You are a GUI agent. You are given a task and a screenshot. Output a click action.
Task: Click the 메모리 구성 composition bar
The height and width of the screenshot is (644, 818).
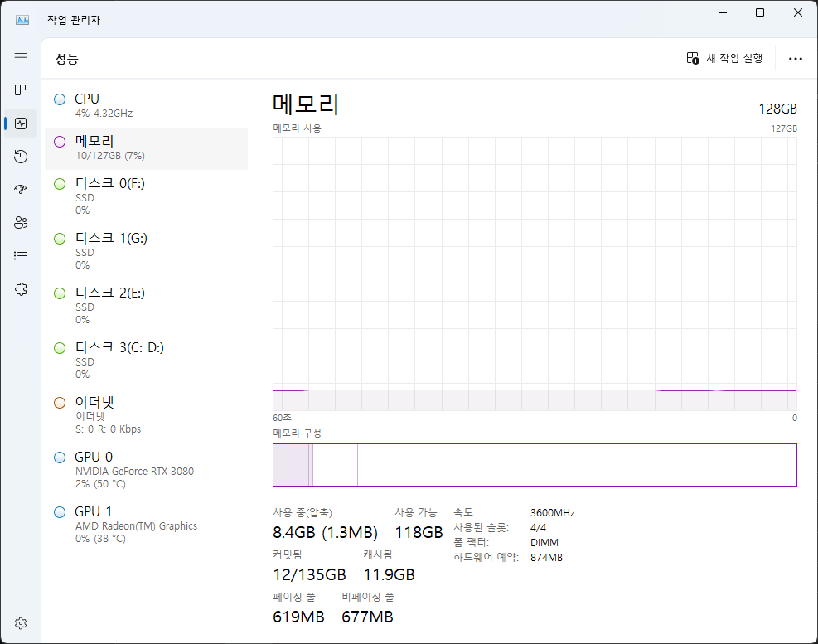[535, 465]
